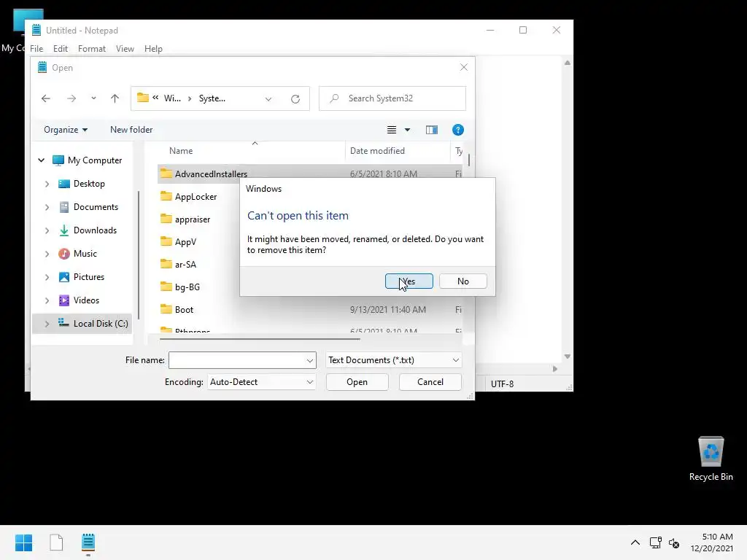Click No in the Windows dialog
This screenshot has width=747, height=560.
(462, 281)
